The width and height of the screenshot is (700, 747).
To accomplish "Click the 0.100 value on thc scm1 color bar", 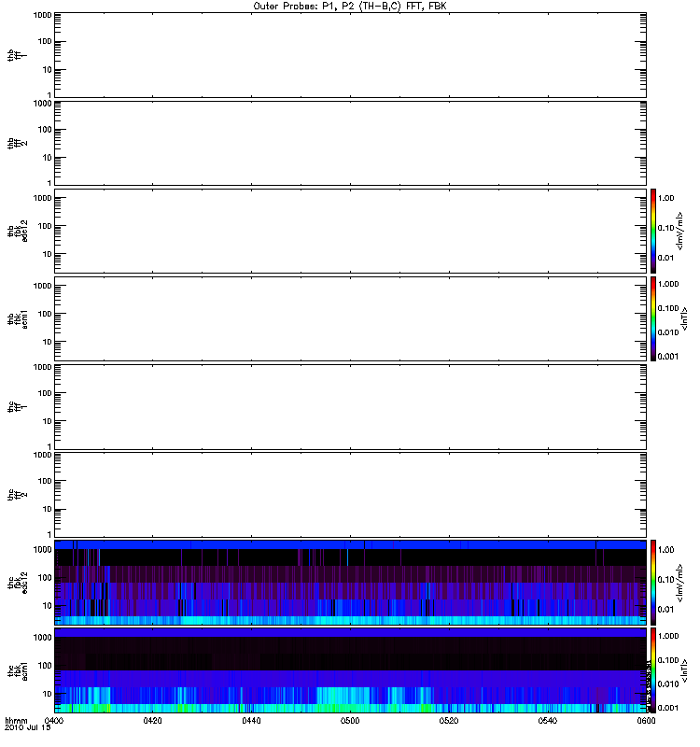I will (x=668, y=660).
